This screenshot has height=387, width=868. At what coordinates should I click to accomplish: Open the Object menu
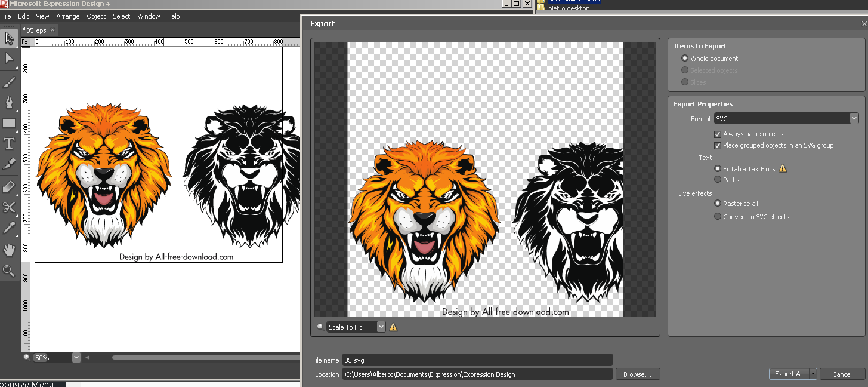pyautogui.click(x=96, y=16)
